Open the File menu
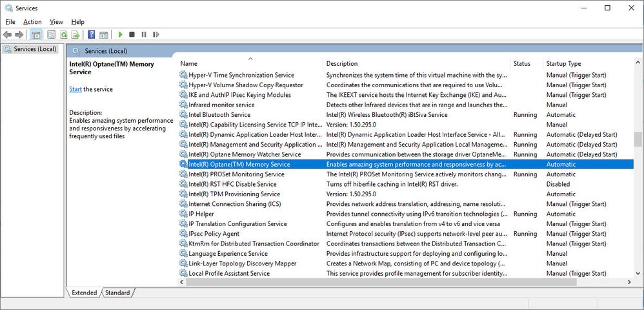 tap(10, 22)
